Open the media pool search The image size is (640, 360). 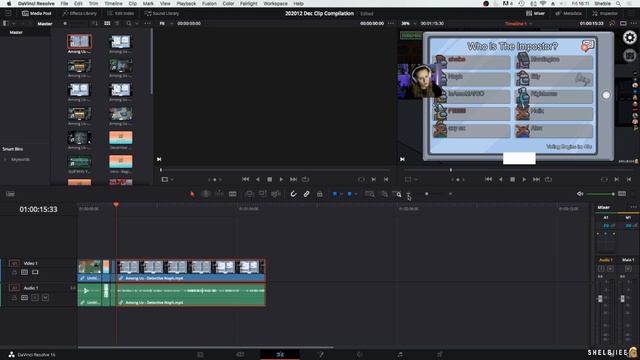click(129, 23)
